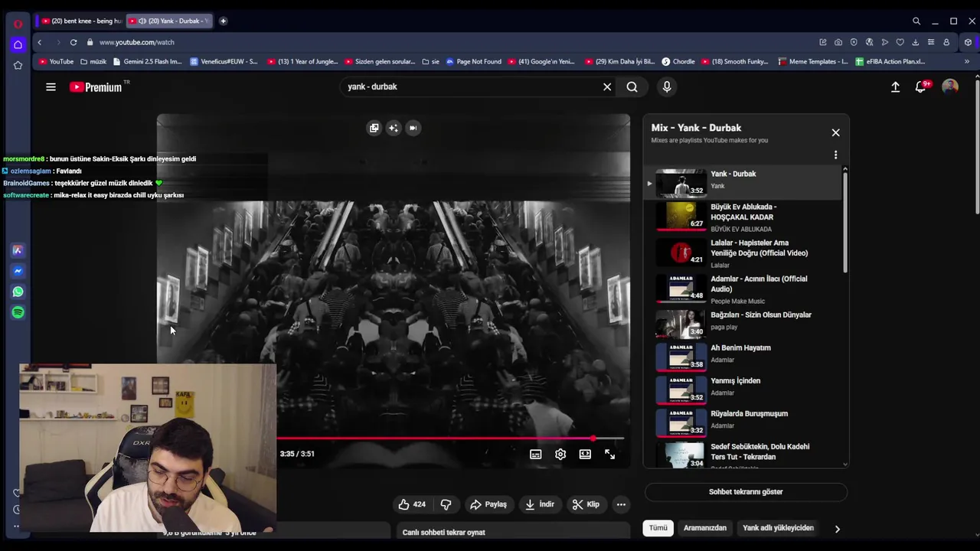Open Opera sidebar home (Start Page)

[x=18, y=44]
